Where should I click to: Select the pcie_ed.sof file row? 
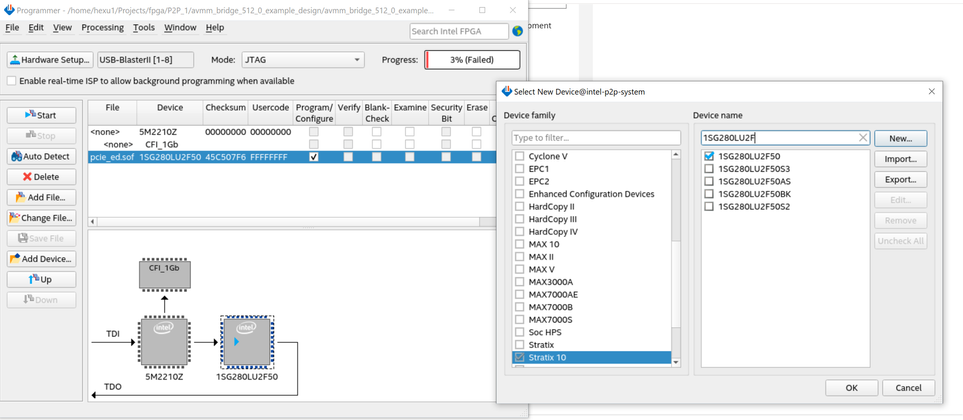pos(292,157)
